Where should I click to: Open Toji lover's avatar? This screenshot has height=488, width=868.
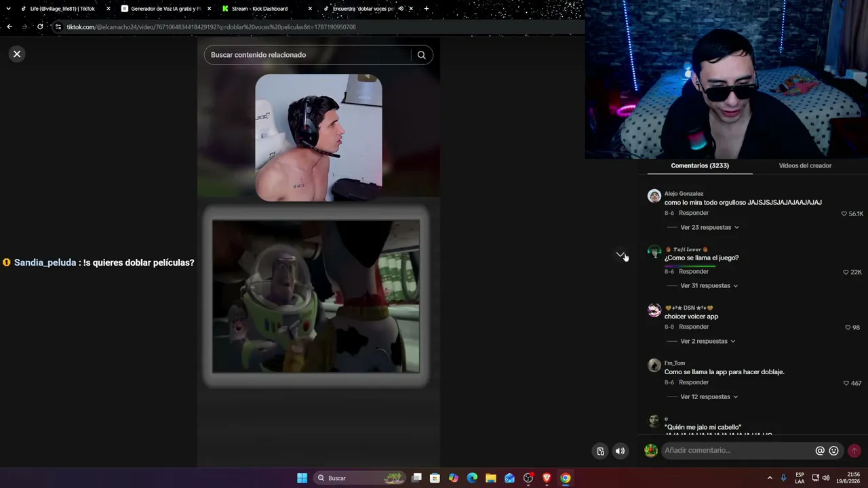[x=654, y=252]
